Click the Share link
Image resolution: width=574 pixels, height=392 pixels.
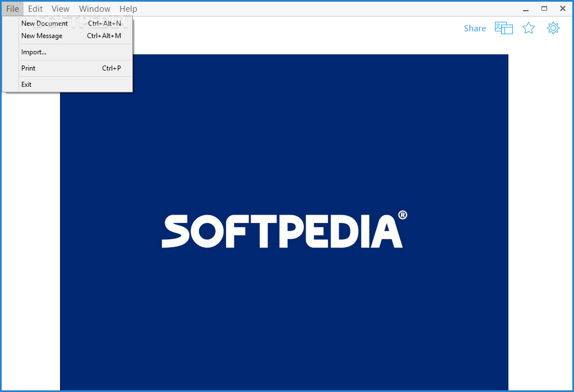pos(475,28)
